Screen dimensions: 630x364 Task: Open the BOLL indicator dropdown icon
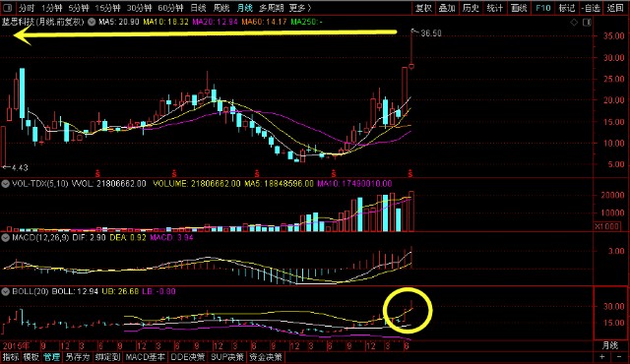click(x=5, y=291)
